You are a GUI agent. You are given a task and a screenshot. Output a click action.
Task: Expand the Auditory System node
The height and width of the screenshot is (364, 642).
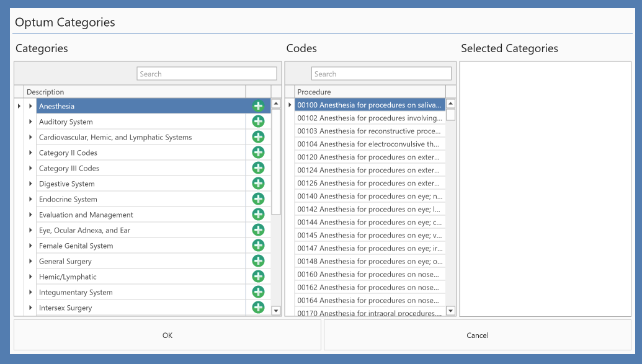coord(31,122)
